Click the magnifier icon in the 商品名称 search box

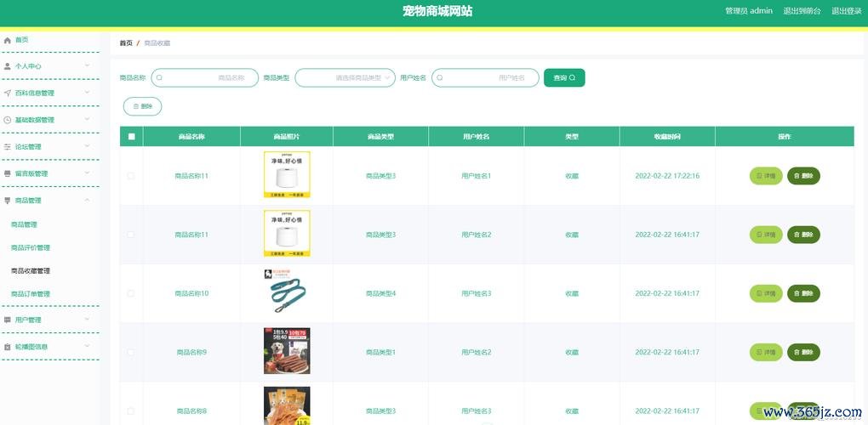(159, 78)
